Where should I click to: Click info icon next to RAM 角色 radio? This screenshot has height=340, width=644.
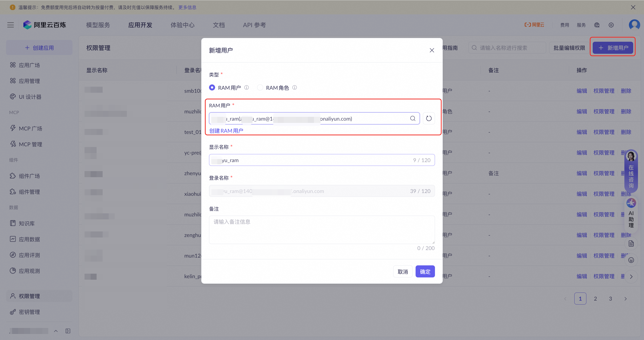[295, 87]
